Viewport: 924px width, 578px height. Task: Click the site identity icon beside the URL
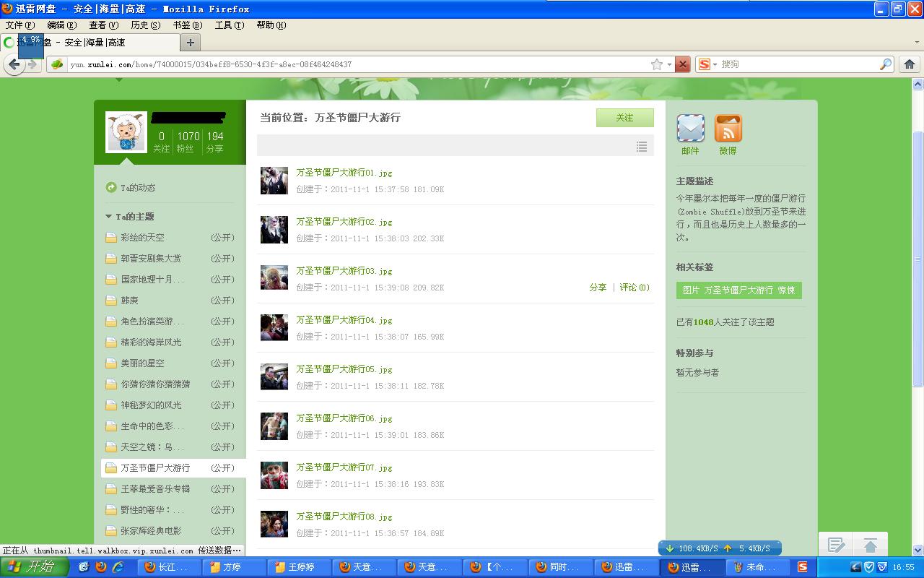pos(57,64)
